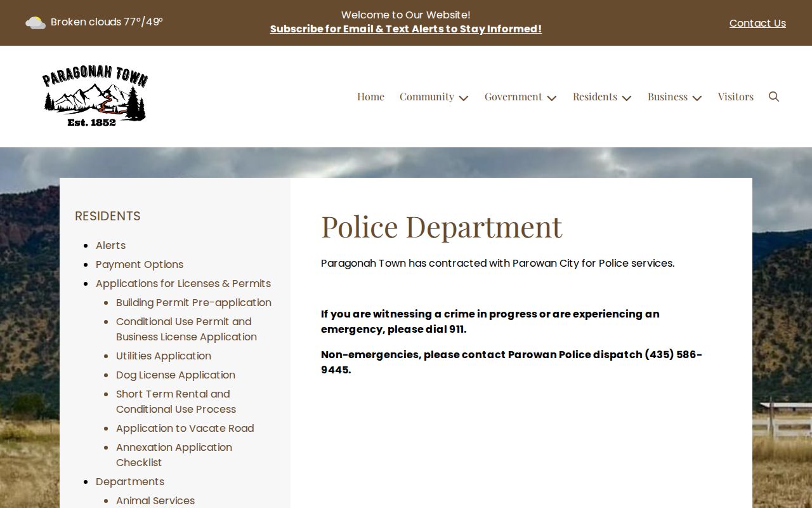Open Alerts in the Residents sidebar
Viewport: 812px width, 508px height.
[111, 245]
